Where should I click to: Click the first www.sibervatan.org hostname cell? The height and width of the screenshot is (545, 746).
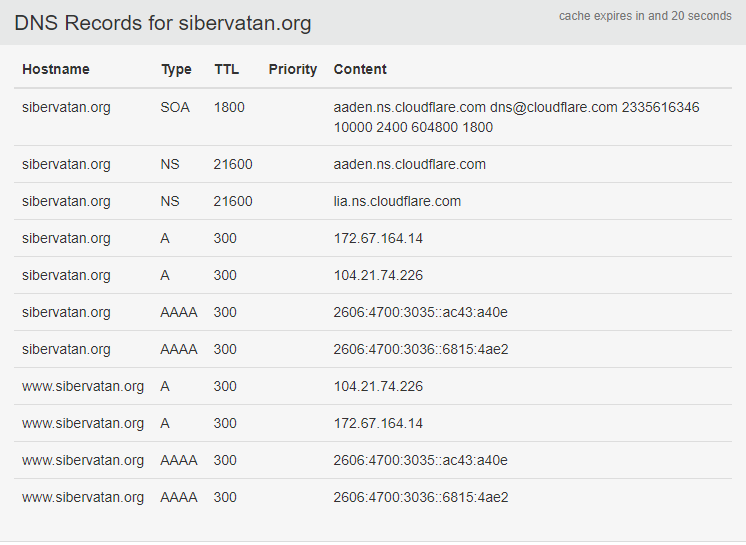[x=83, y=386]
